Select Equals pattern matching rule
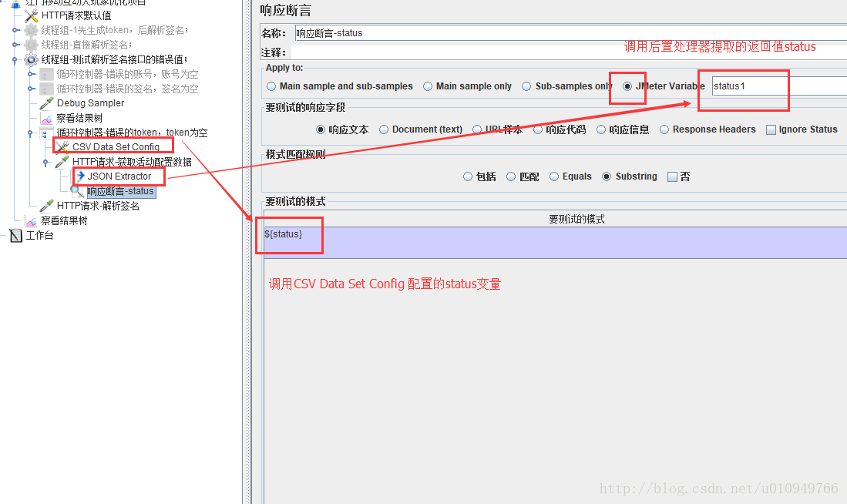 click(x=554, y=176)
